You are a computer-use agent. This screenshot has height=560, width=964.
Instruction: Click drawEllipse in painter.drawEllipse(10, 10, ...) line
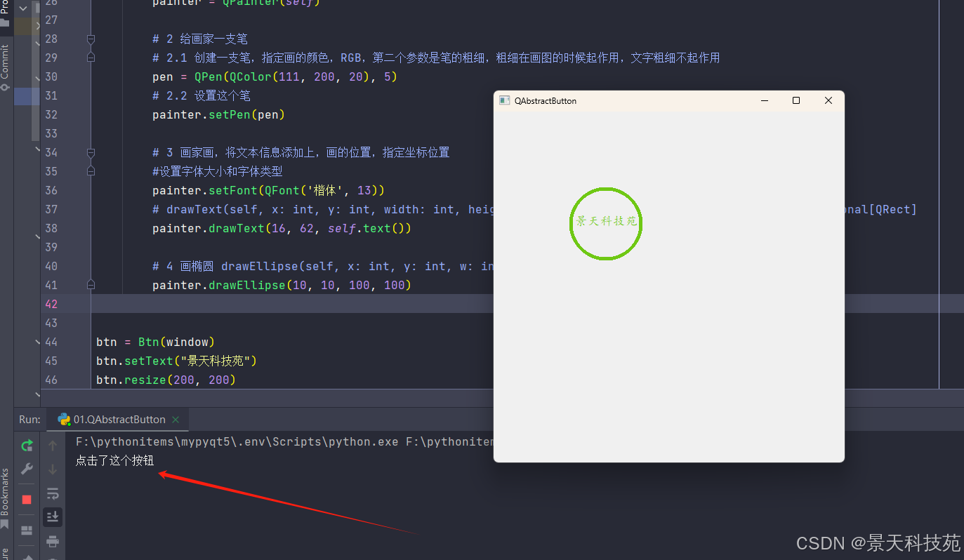click(247, 285)
